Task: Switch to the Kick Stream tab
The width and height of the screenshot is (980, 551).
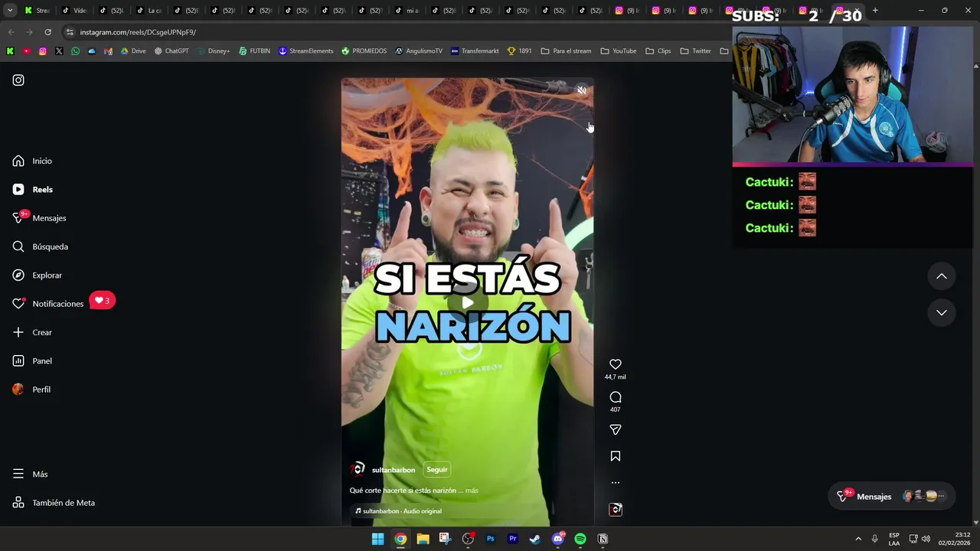Action: (x=37, y=11)
